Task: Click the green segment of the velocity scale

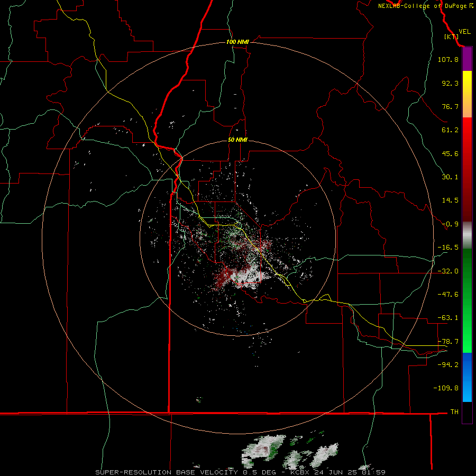Action: 467,300
